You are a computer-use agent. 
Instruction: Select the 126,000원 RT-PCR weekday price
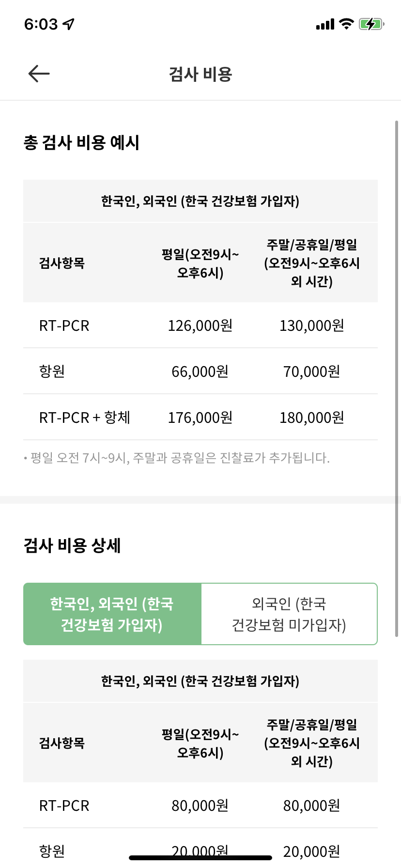coord(200,325)
